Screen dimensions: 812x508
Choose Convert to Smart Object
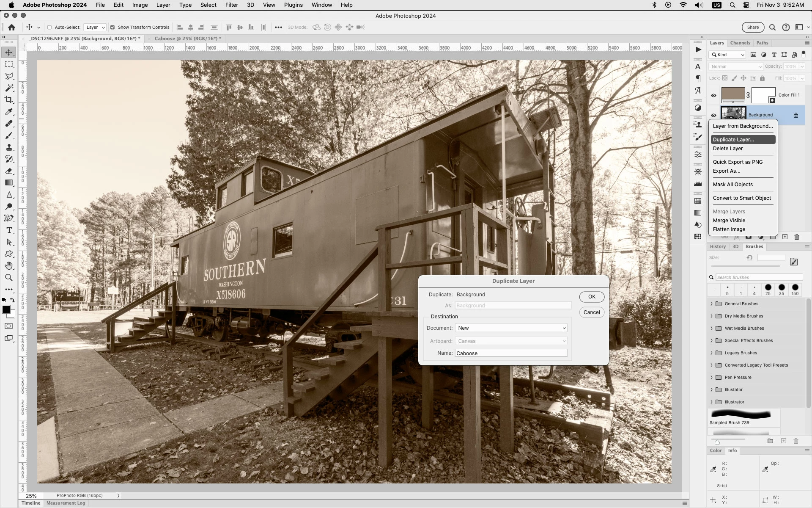[x=742, y=198]
